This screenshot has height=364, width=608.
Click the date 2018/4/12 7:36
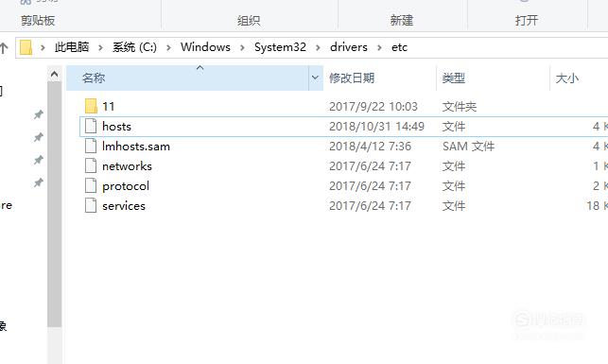coord(371,147)
